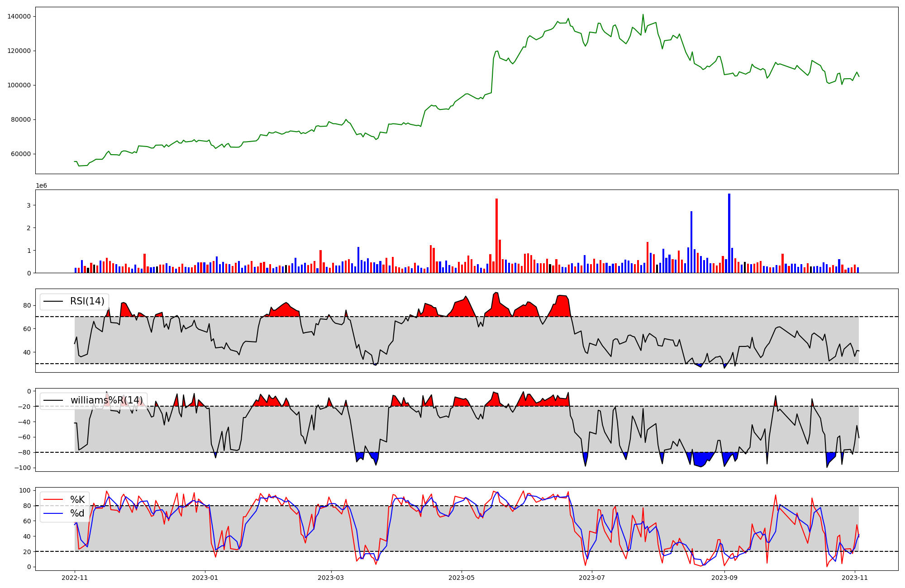Click the williams%R(14) legend label
The height and width of the screenshot is (588, 905).
point(106,400)
